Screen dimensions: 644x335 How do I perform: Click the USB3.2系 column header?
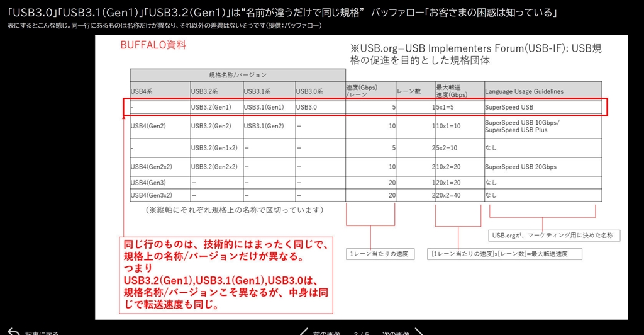point(216,91)
